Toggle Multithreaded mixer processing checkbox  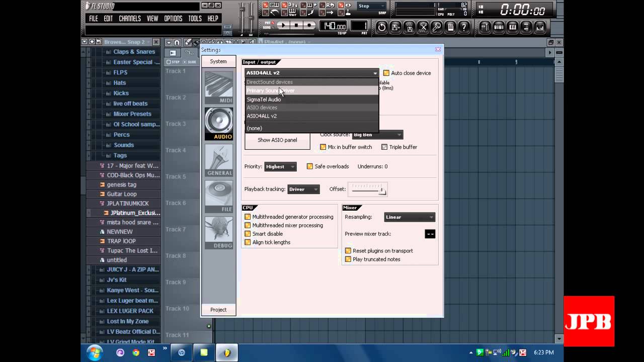tap(248, 225)
